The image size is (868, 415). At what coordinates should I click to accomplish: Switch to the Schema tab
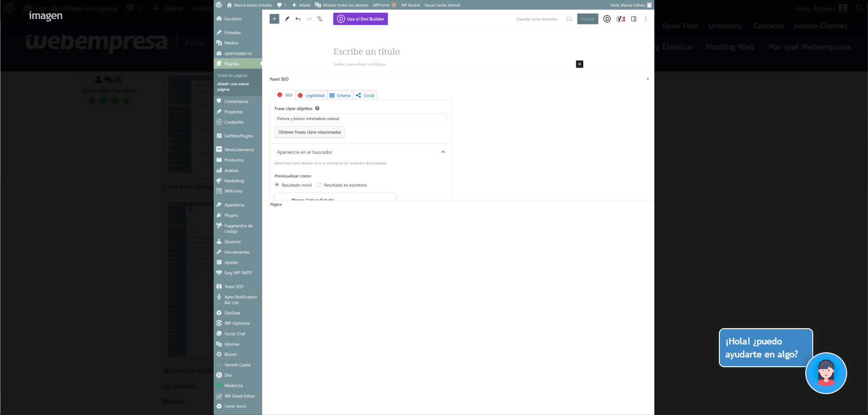(340, 95)
